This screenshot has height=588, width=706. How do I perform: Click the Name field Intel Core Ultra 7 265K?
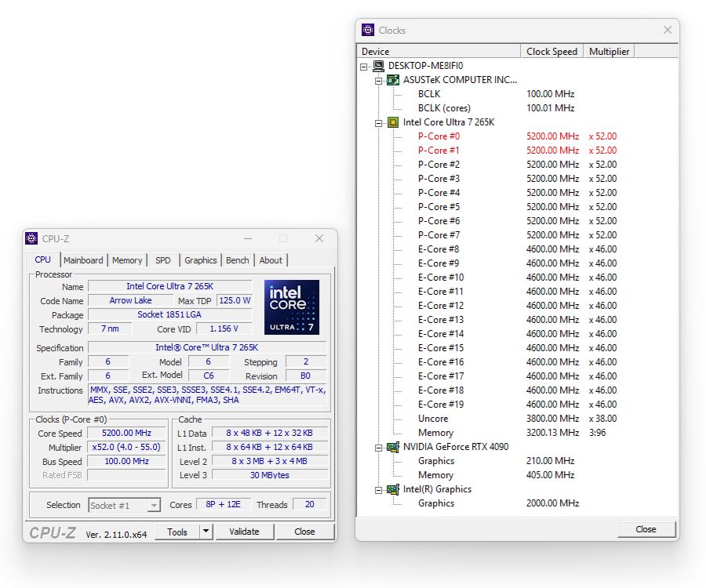[x=169, y=286]
